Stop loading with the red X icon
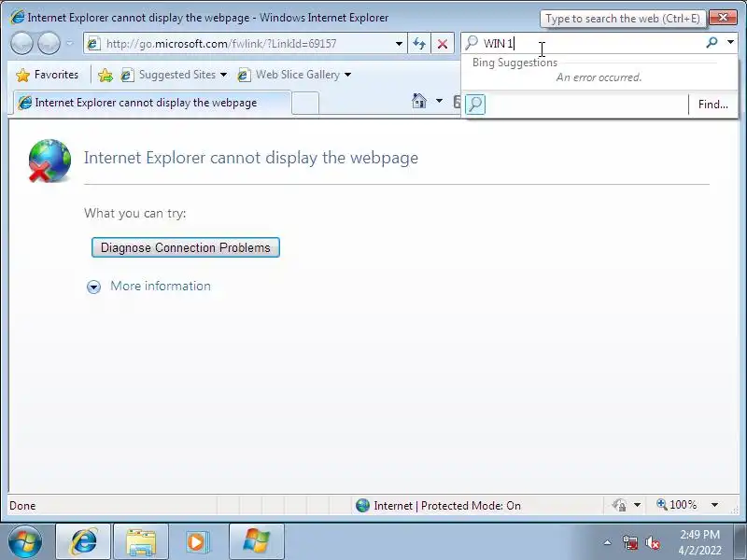 (x=442, y=44)
